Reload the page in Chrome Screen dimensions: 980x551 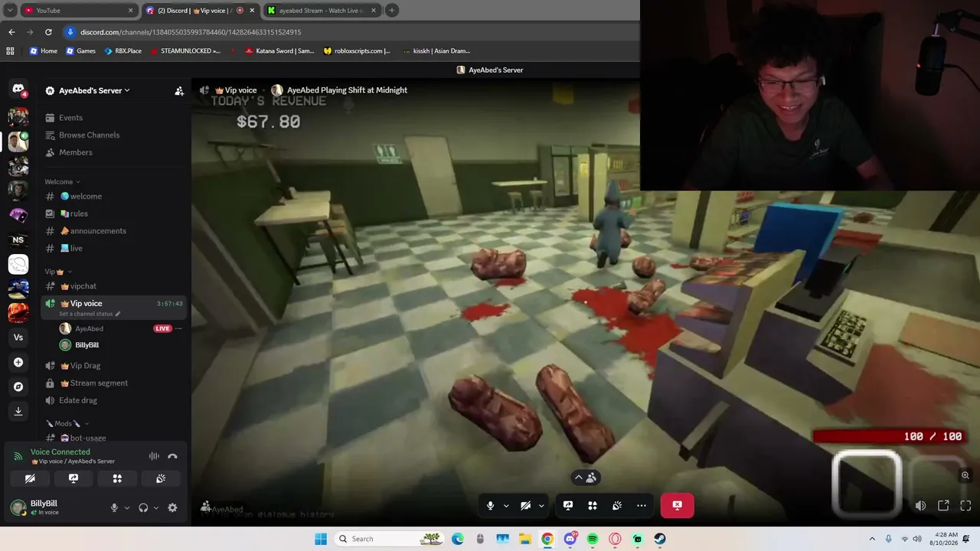(48, 32)
